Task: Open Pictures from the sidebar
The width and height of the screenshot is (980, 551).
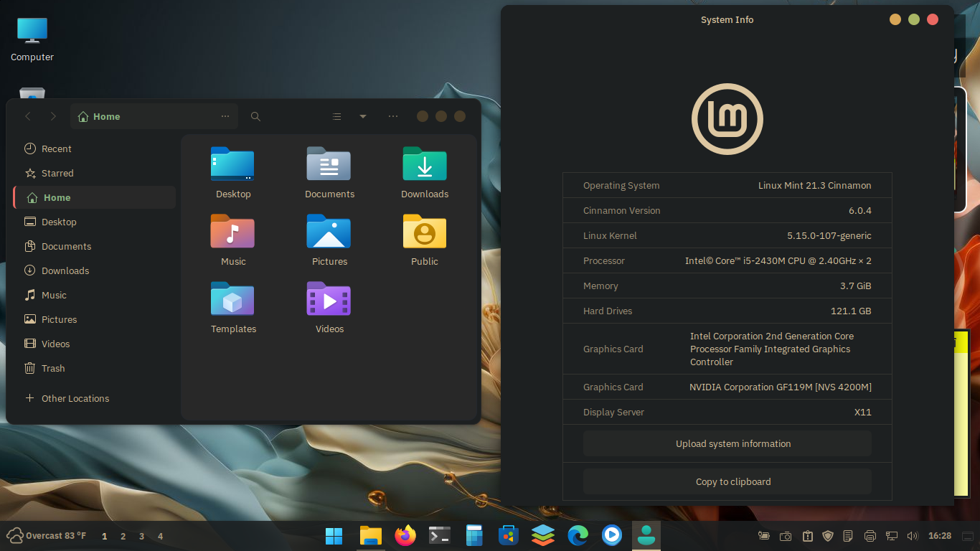Action: click(95, 320)
